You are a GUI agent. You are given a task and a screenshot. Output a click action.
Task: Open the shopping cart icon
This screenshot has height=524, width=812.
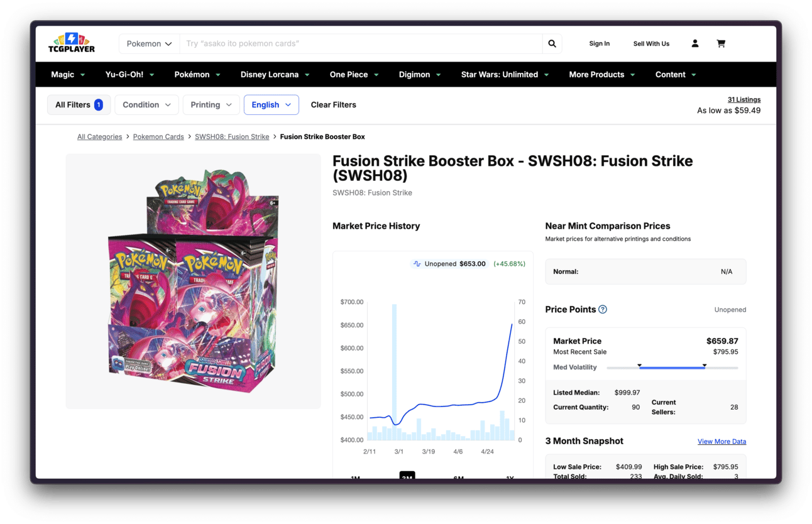721,43
